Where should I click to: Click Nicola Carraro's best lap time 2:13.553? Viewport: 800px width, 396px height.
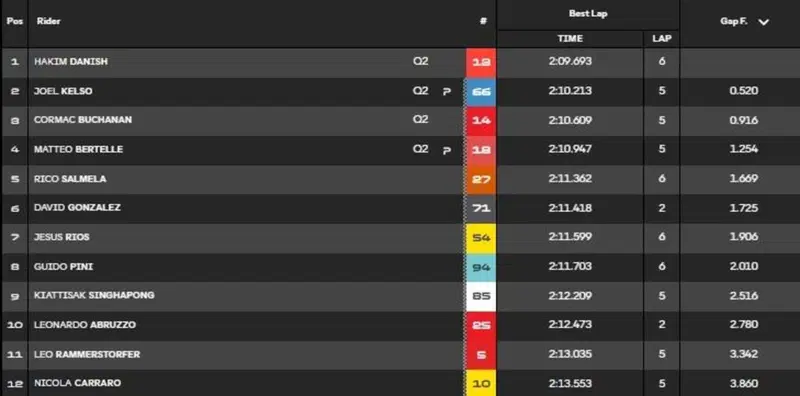(x=570, y=384)
